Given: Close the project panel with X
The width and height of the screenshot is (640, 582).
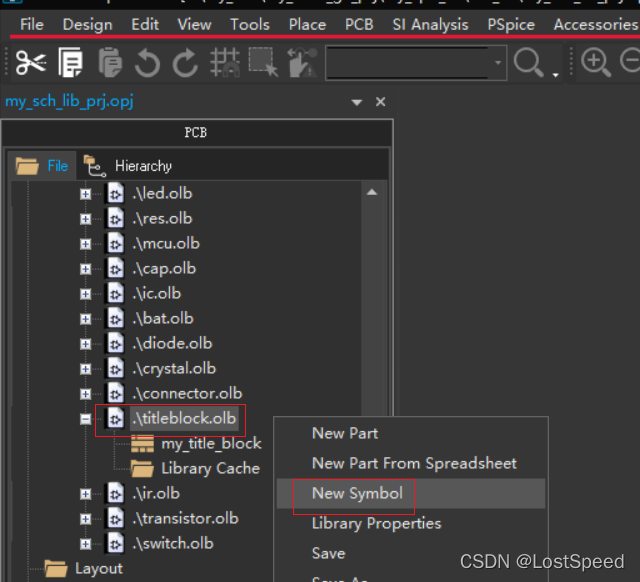Looking at the screenshot, I should tap(380, 102).
